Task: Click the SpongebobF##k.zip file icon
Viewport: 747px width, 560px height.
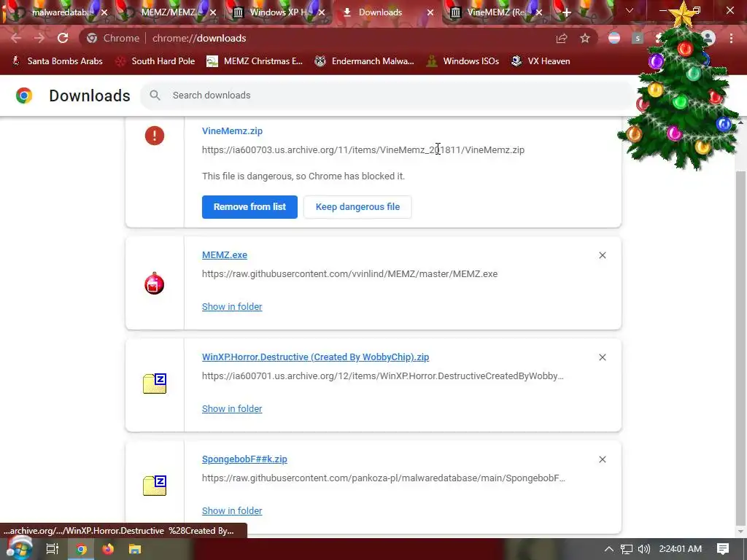Action: tap(155, 486)
